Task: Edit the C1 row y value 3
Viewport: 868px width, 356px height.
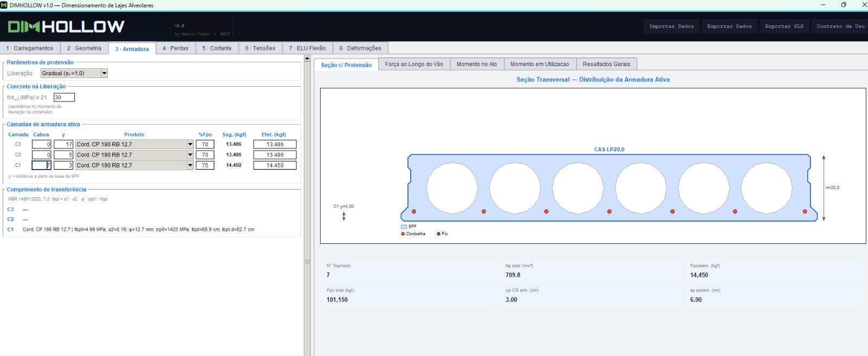Action: 63,165
